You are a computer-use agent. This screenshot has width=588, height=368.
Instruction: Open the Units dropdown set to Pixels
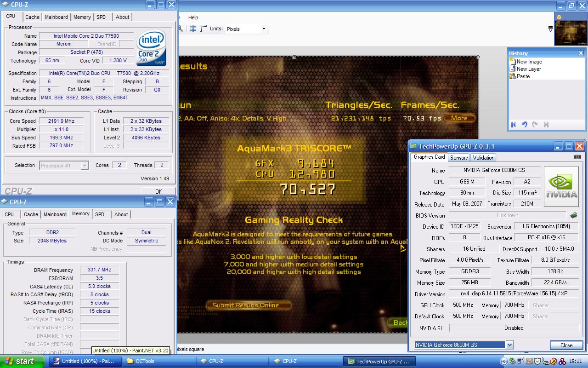(246, 29)
